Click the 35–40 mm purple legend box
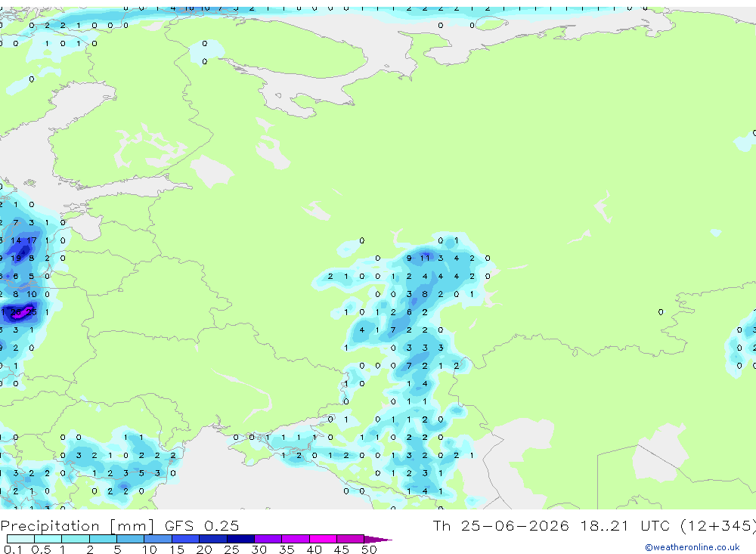 [x=296, y=539]
